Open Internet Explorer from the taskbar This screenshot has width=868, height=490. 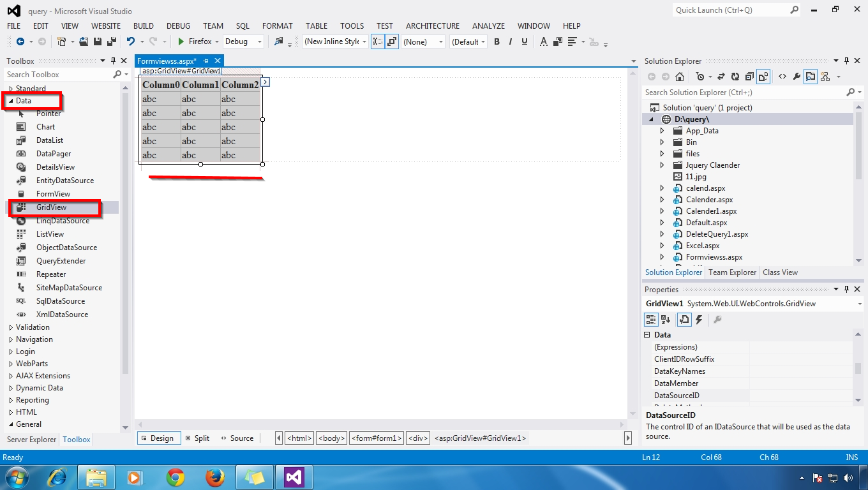57,477
